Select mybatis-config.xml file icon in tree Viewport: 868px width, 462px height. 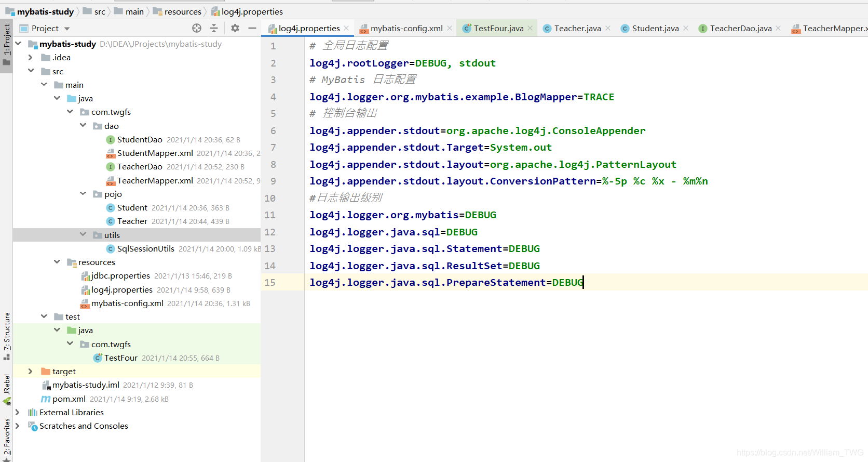(85, 303)
